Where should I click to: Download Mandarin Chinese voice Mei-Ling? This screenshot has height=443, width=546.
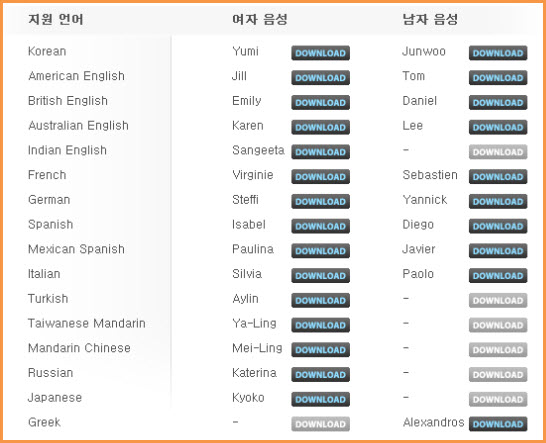320,350
